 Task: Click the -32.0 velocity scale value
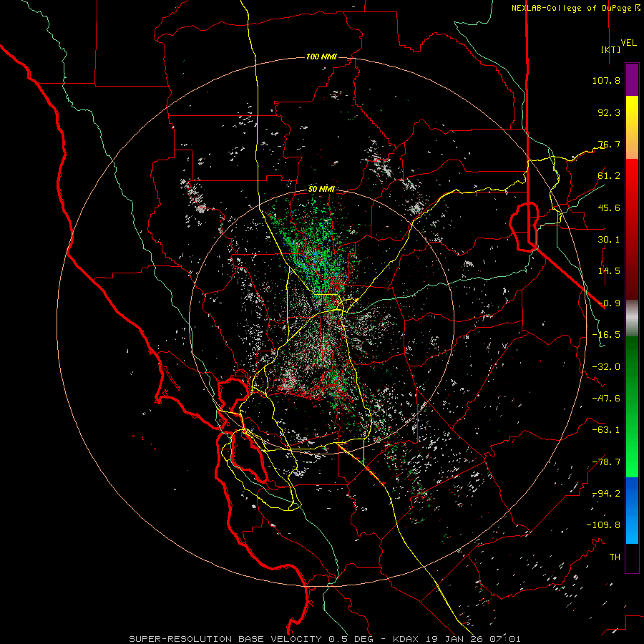[606, 367]
